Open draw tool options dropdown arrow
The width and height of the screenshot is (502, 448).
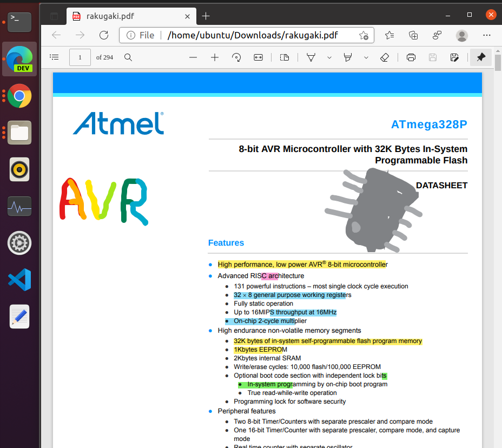tap(329, 58)
